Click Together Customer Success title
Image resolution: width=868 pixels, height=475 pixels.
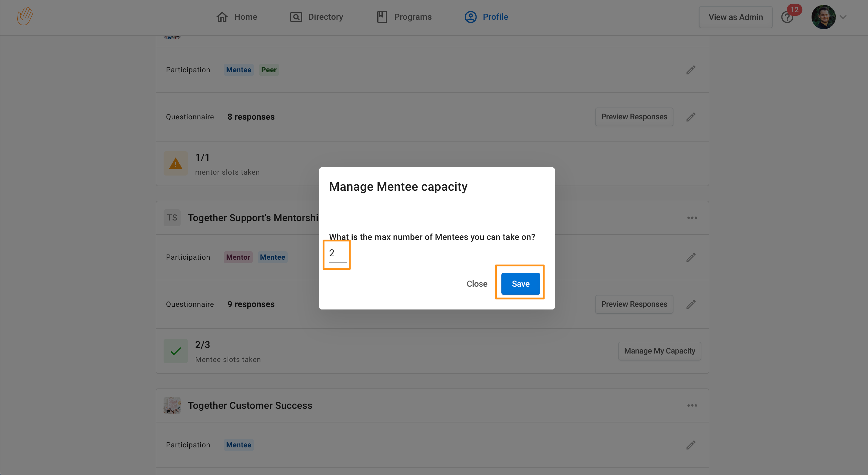[250, 405]
